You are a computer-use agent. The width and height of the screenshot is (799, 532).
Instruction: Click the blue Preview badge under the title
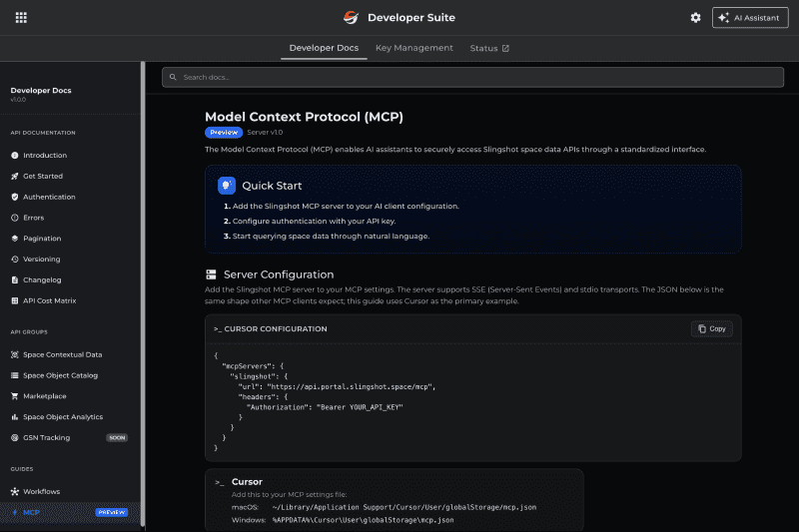click(x=224, y=133)
